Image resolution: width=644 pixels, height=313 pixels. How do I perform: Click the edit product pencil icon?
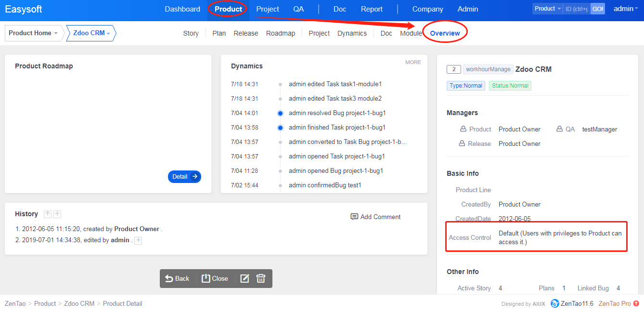click(245, 278)
